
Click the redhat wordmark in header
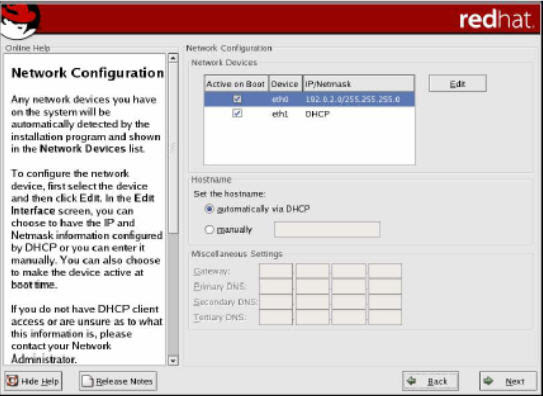tap(496, 20)
